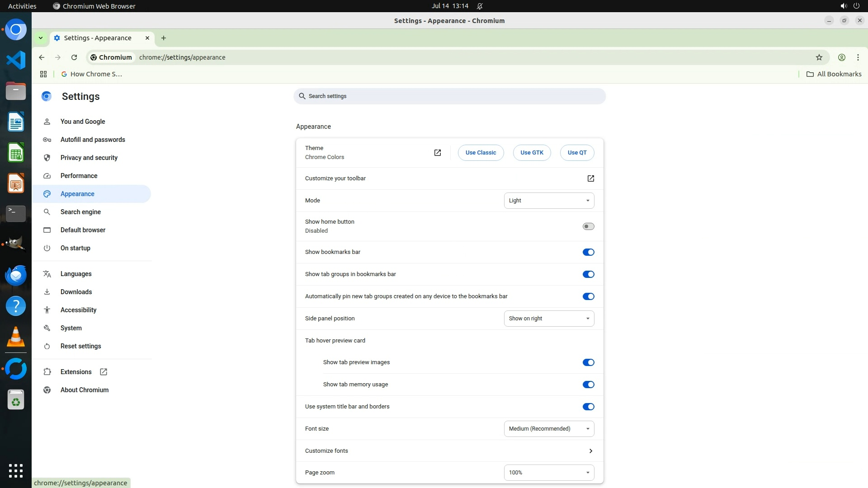Launch VLC from the Ubuntu dock
Screen dimensions: 868x488
16,337
